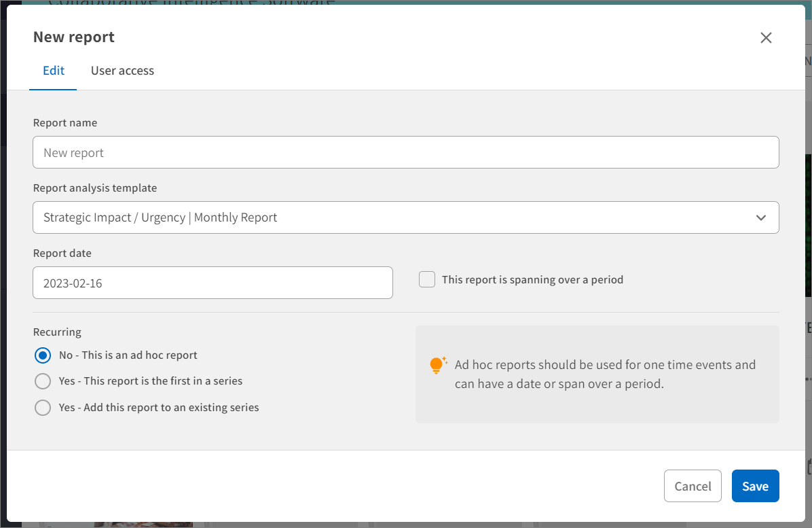This screenshot has width=812, height=528.
Task: Click the 'Recurring' section heading
Action: 57,332
